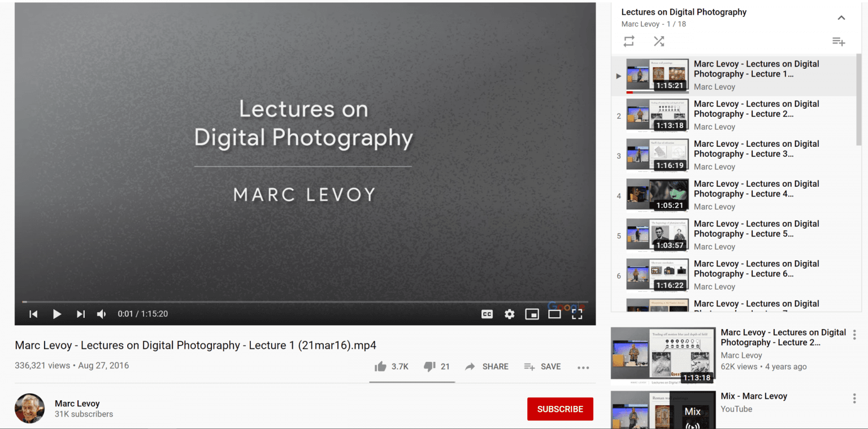This screenshot has width=868, height=429.
Task: Dislike the video thumbs down icon
Action: click(429, 367)
